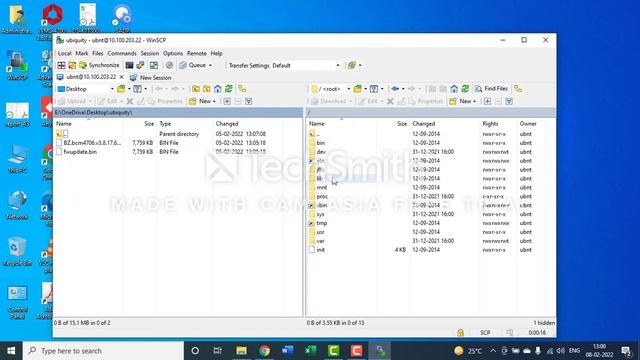Go to local parent directory icon
The width and height of the screenshot is (640, 360).
[x=196, y=89]
